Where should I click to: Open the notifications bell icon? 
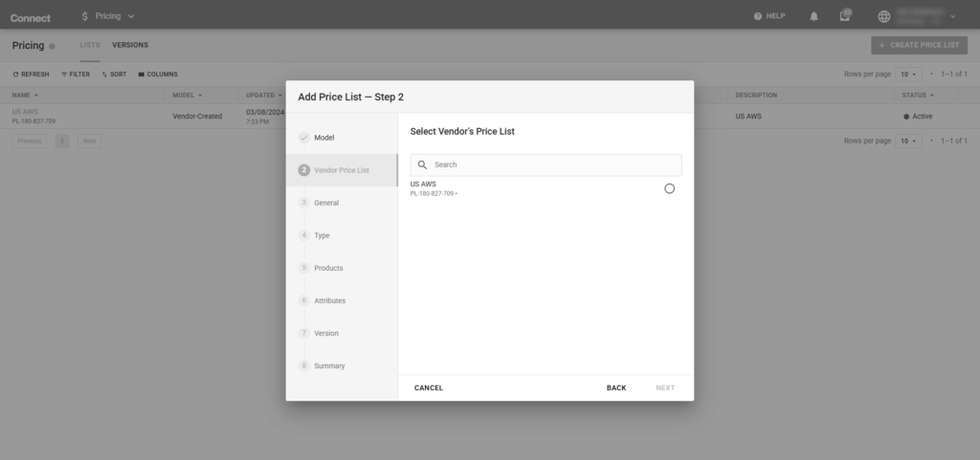coord(814,16)
